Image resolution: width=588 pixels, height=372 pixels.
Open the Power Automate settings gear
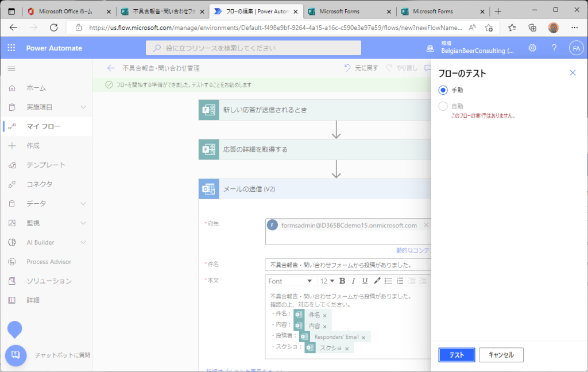532,48
